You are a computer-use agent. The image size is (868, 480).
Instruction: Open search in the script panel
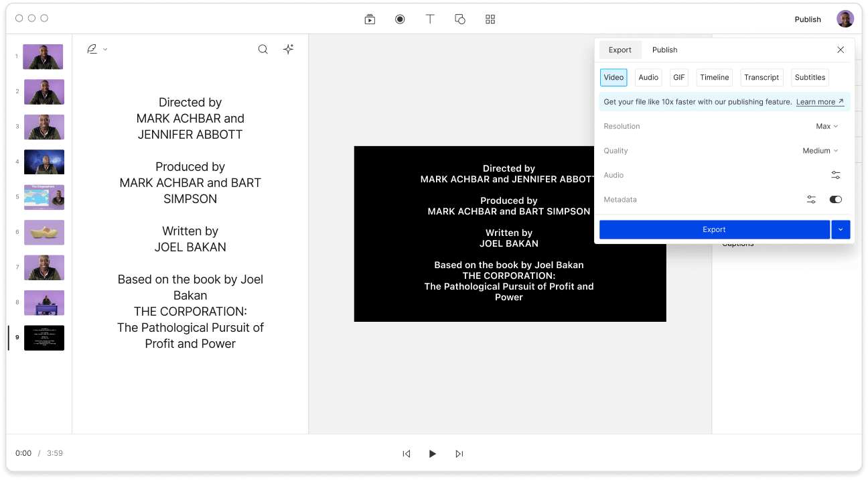tap(263, 49)
